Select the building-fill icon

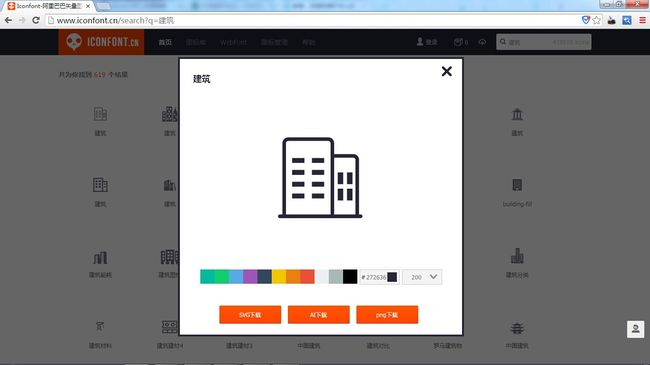coord(517,185)
